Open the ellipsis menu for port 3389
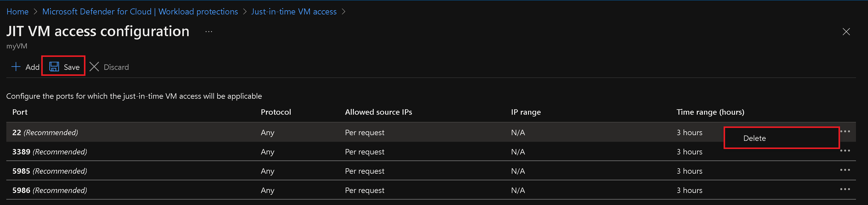Image resolution: width=868 pixels, height=205 pixels. (845, 151)
